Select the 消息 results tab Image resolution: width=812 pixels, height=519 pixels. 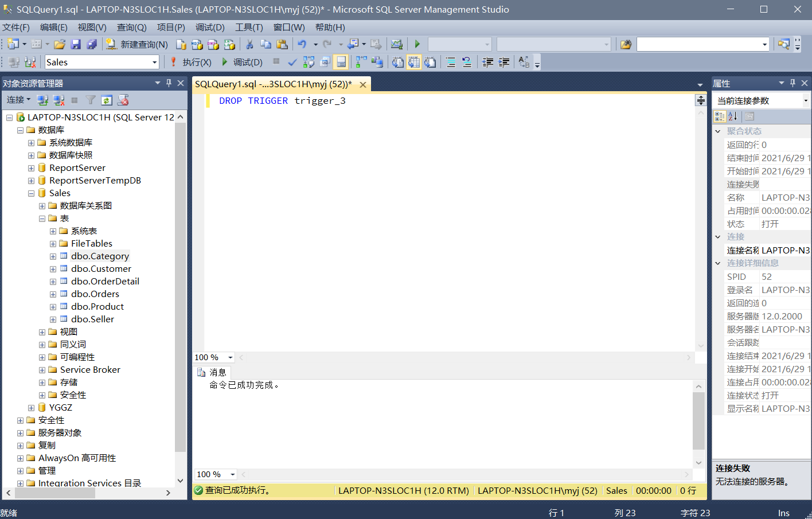212,372
